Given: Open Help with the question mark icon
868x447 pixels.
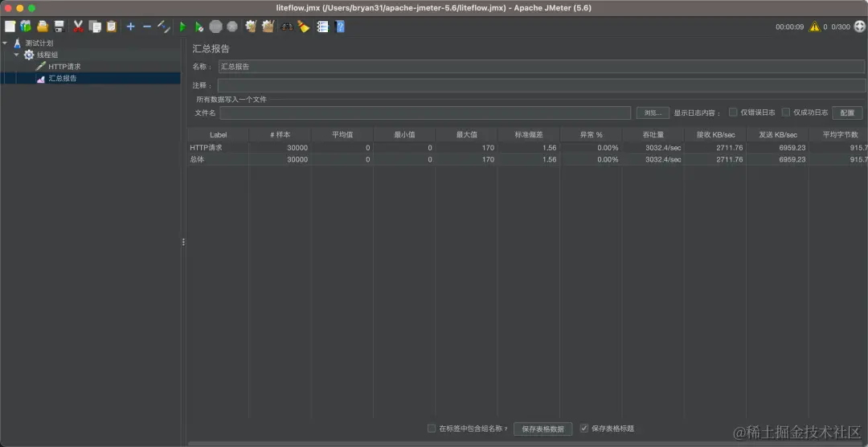Looking at the screenshot, I should pyautogui.click(x=340, y=26).
